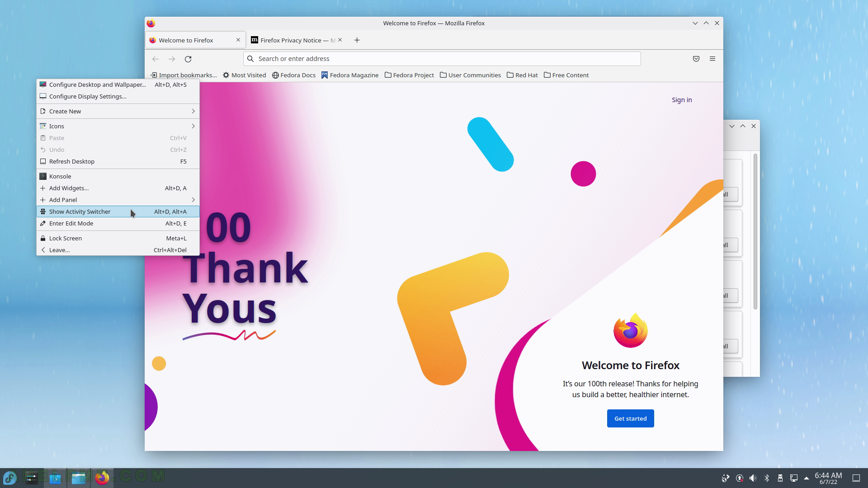Open network connections tray icon
This screenshot has height=488, width=868.
coord(794,478)
